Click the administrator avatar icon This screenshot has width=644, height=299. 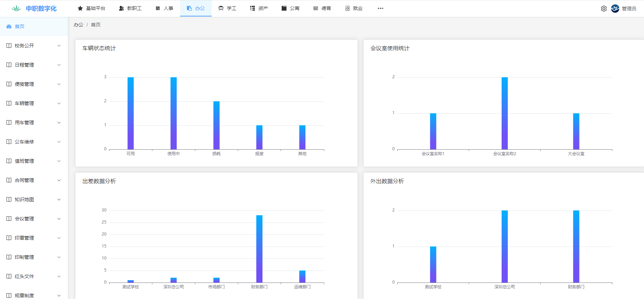click(x=615, y=9)
